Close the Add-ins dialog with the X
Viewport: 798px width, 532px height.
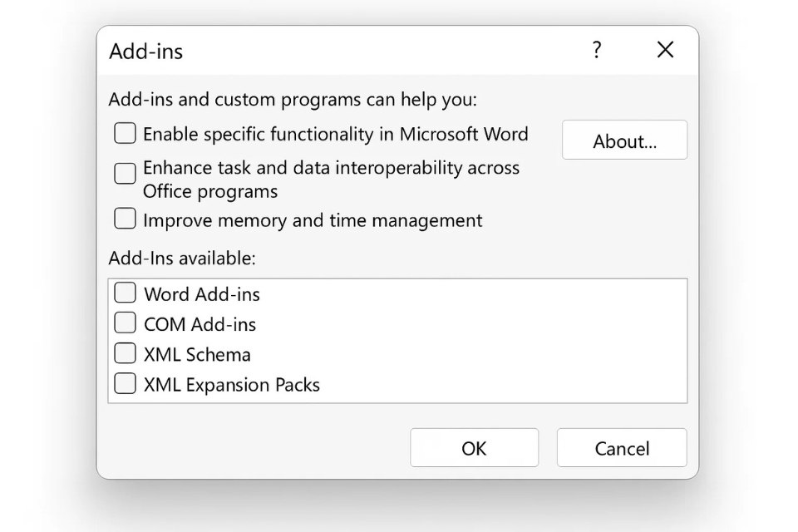pos(665,51)
